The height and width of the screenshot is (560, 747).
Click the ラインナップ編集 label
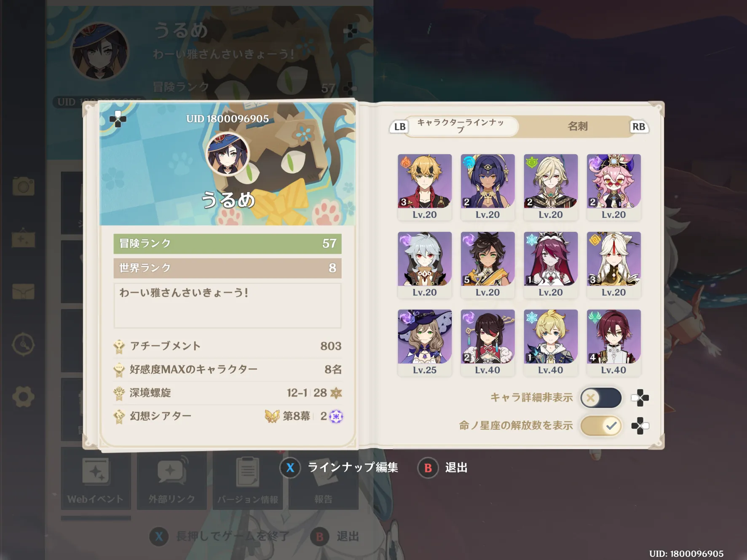click(x=353, y=468)
